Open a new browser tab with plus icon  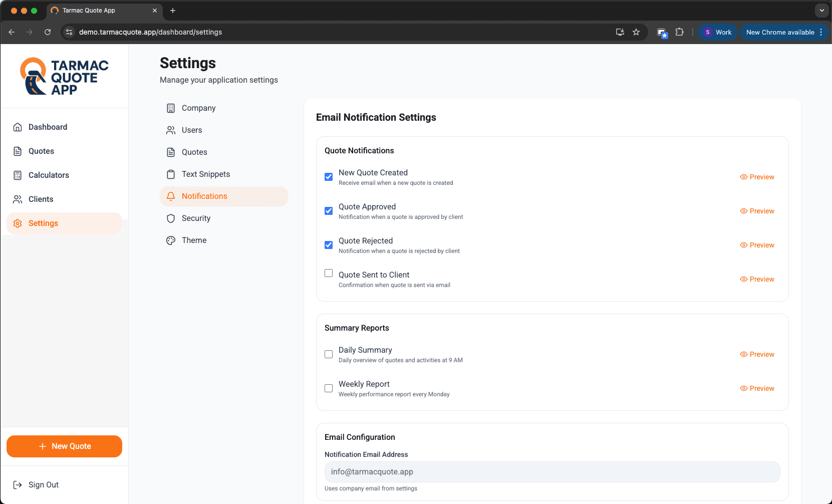coord(173,11)
